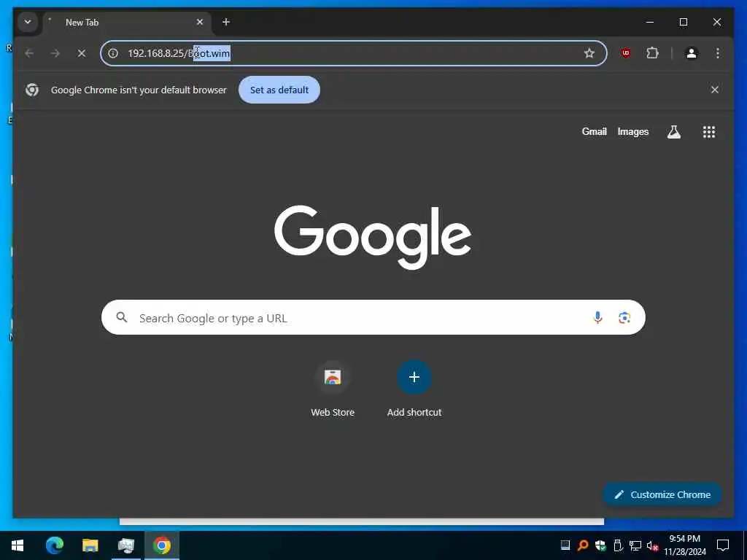Launch Microsoft Edge from taskbar
Screen dimensions: 747x560
(x=54, y=545)
